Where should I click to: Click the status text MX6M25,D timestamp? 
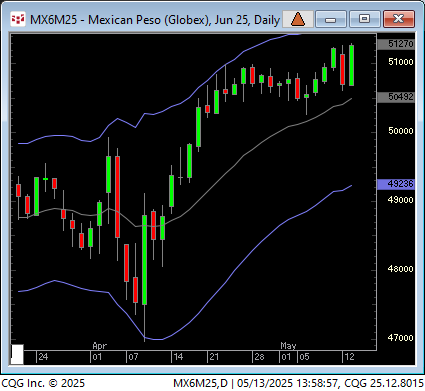[298, 383]
